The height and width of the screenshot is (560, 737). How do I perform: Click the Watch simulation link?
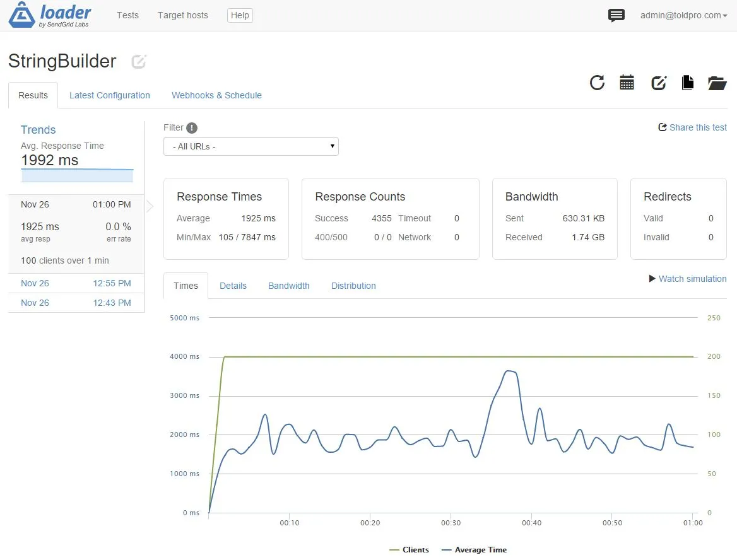692,279
